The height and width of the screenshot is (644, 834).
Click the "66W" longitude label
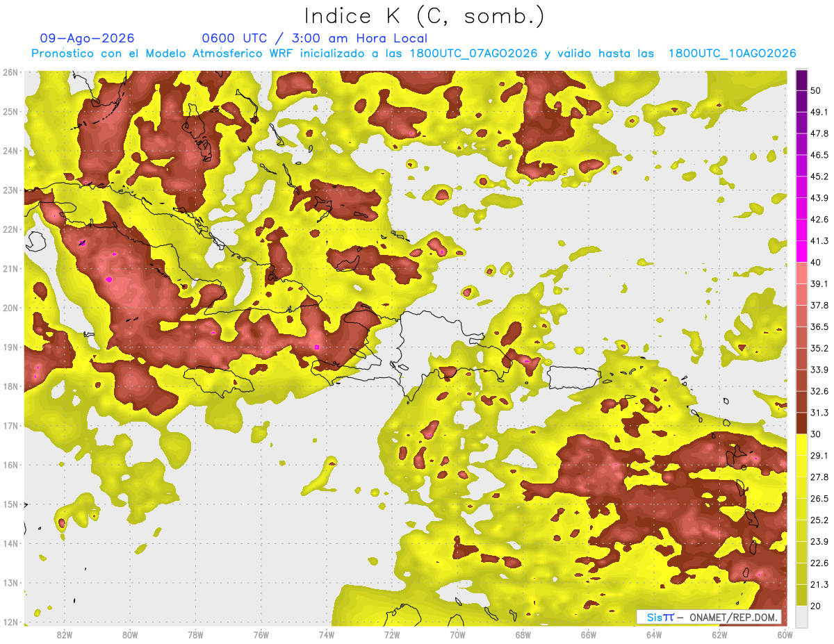click(589, 634)
